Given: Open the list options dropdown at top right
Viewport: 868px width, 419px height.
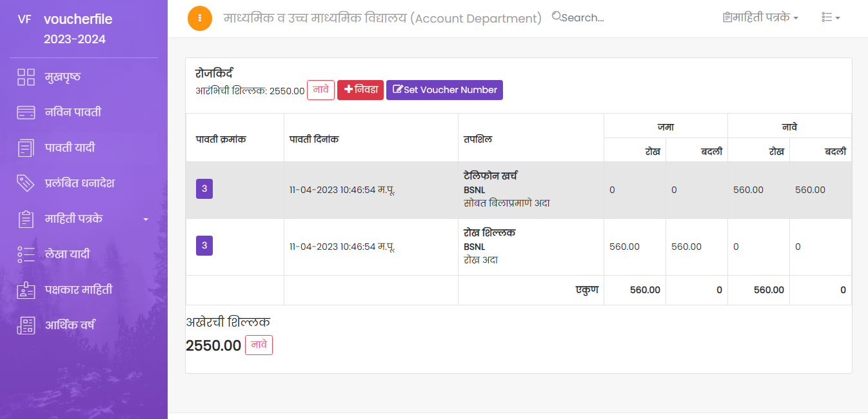Looking at the screenshot, I should pos(831,18).
